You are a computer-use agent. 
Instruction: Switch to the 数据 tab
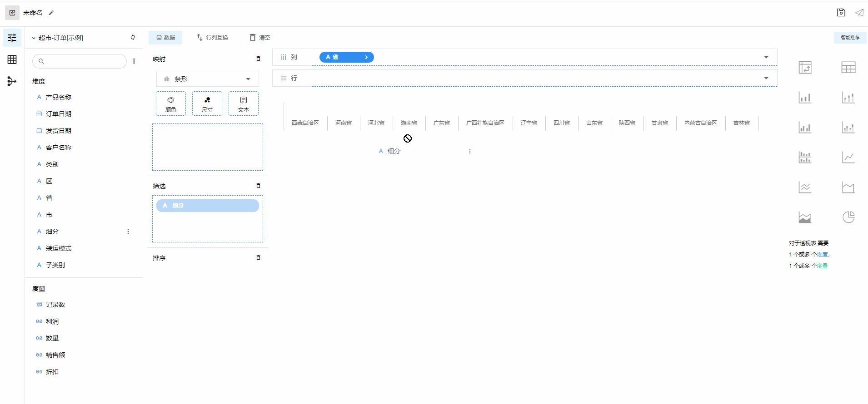(165, 38)
